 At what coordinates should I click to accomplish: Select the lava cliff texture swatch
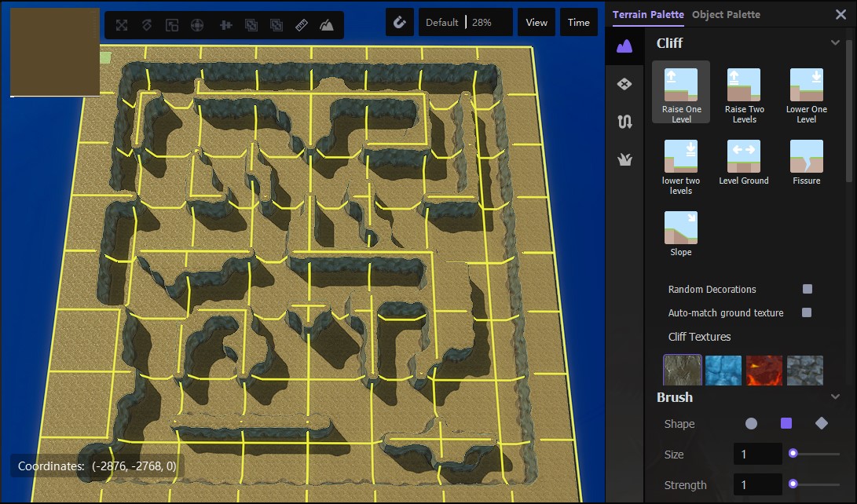tap(764, 370)
